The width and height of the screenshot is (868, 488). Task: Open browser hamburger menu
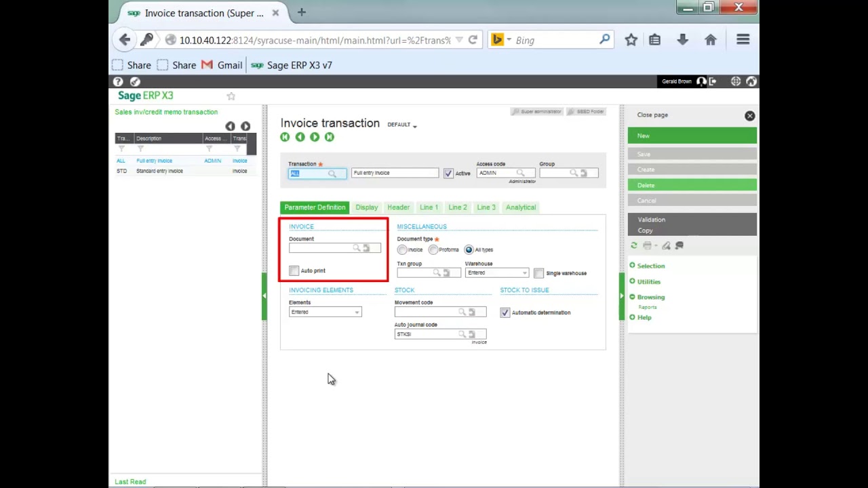pos(743,40)
